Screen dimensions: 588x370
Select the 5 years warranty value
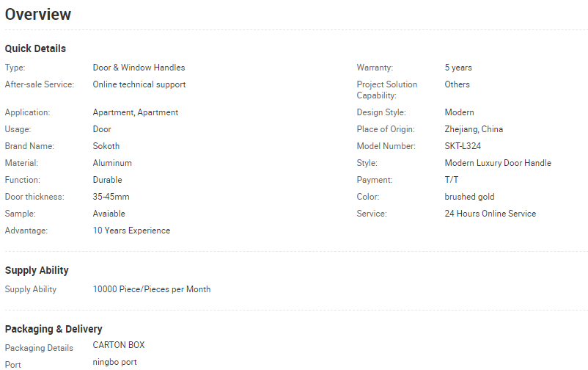(x=458, y=68)
